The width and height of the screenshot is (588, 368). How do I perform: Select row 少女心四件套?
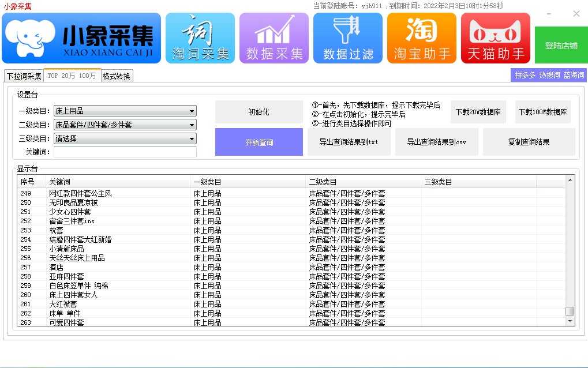pos(291,212)
